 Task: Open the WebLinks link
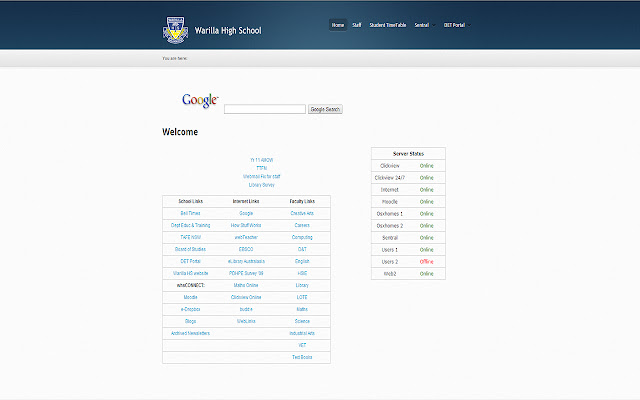coord(246,321)
